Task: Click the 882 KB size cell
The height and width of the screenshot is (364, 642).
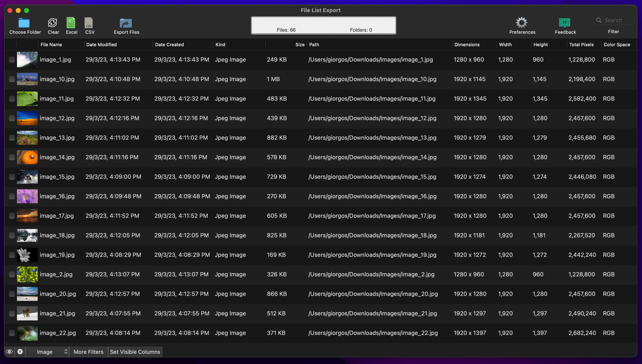Action: point(277,138)
